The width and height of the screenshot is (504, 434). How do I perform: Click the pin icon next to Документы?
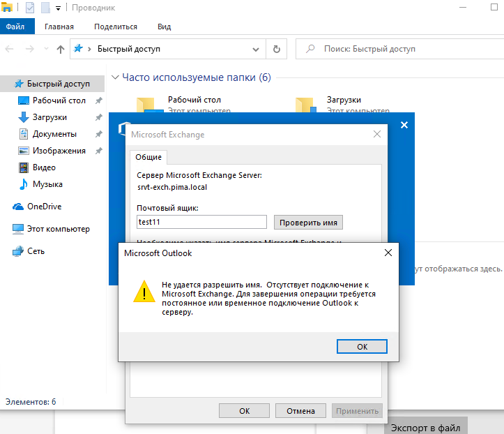click(99, 134)
